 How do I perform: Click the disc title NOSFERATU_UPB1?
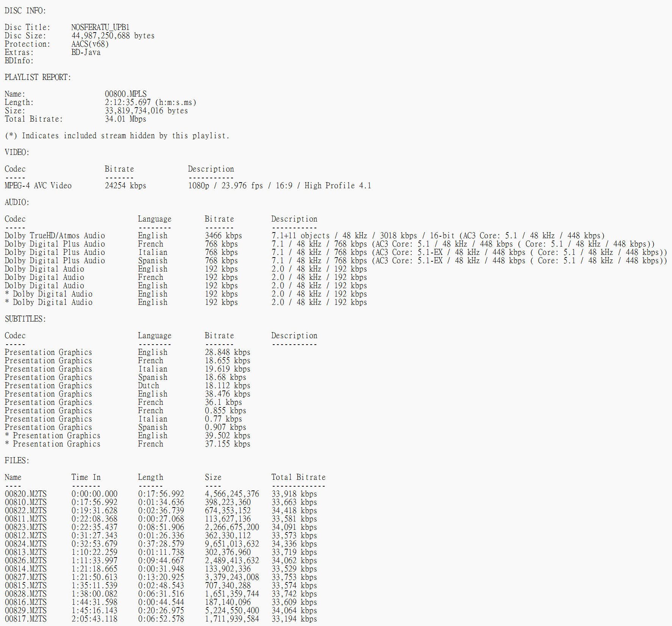pos(100,27)
